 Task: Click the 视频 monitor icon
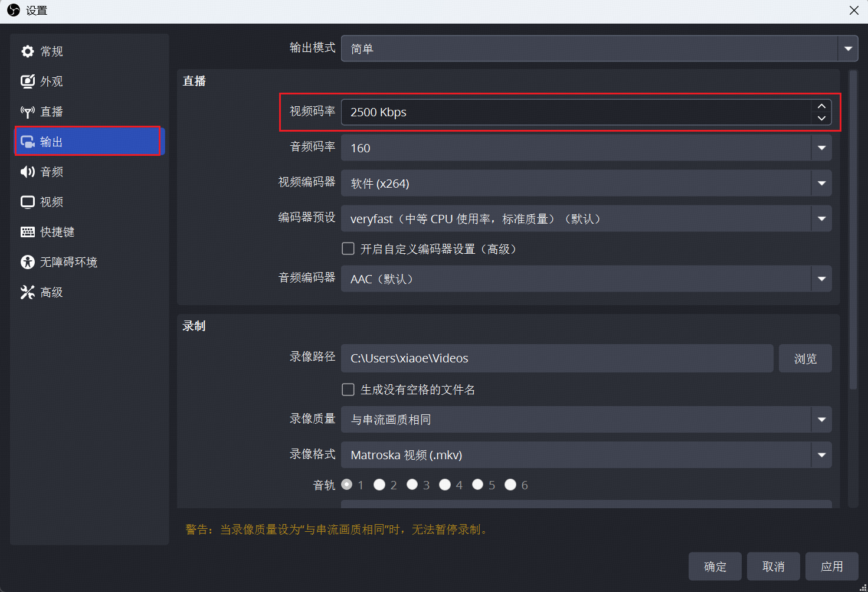click(x=28, y=202)
